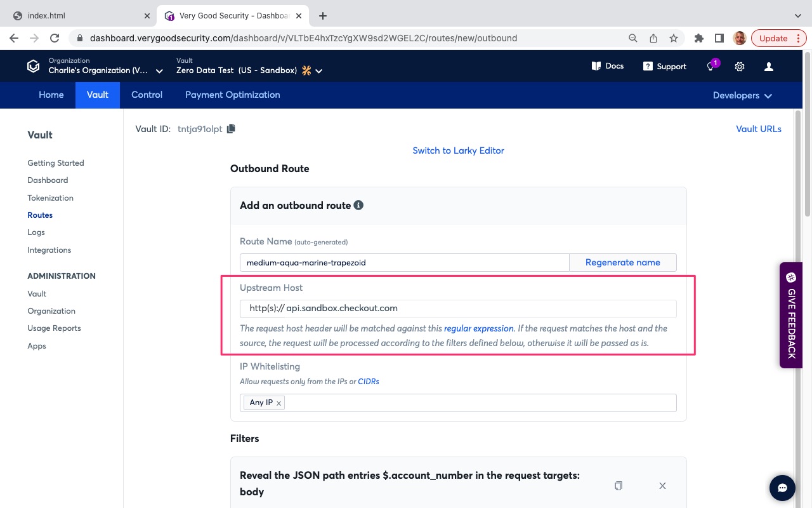The height and width of the screenshot is (508, 812).
Task: Bookmark this page with star icon
Action: [x=674, y=38]
